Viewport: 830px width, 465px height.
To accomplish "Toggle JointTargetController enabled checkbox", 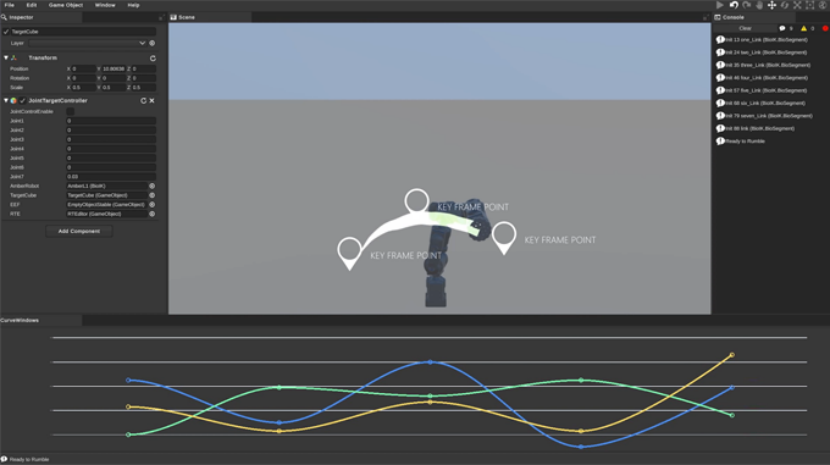I will click(x=22, y=101).
